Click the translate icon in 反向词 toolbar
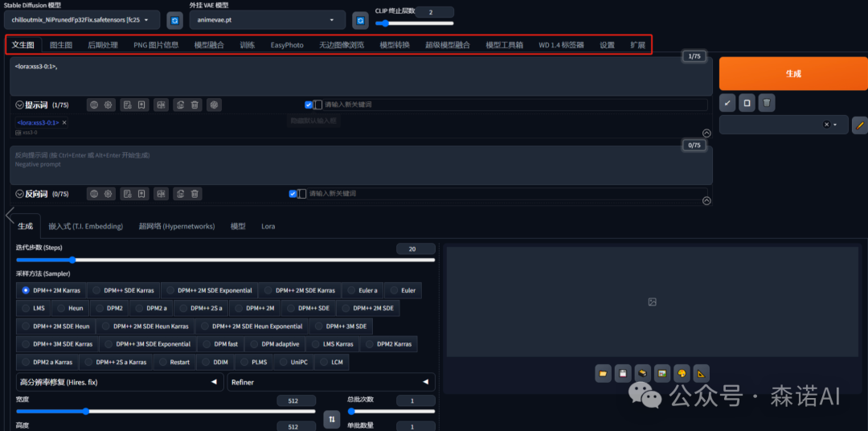 (x=161, y=194)
